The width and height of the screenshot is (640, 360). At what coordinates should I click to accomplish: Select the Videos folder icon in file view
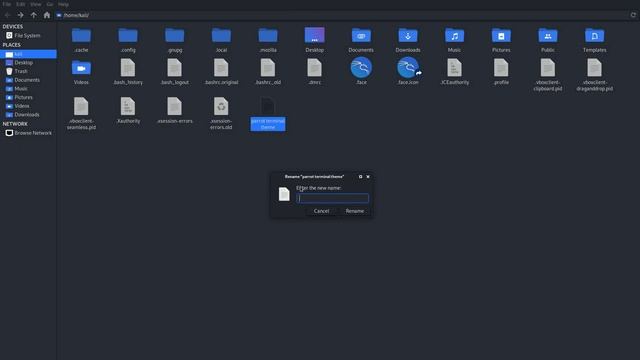81,68
